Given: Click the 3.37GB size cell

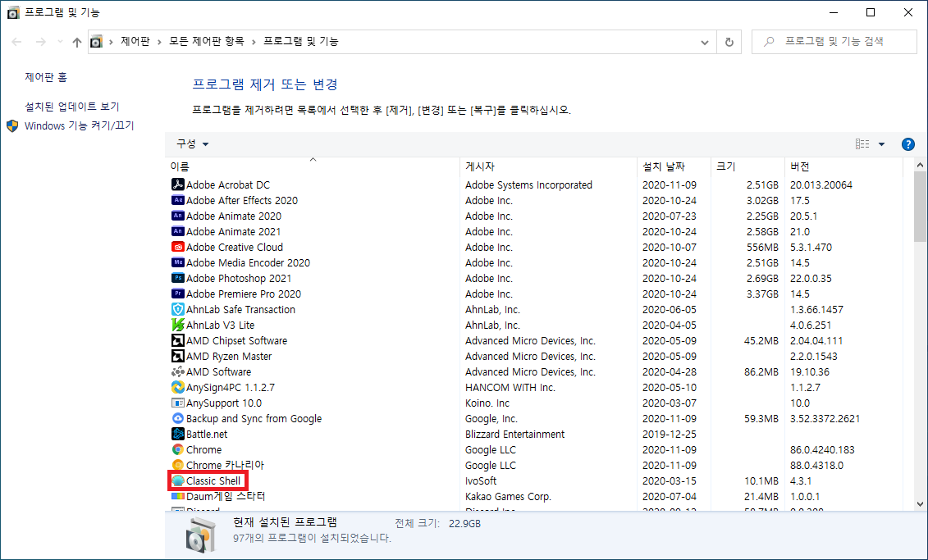Looking at the screenshot, I should (762, 294).
